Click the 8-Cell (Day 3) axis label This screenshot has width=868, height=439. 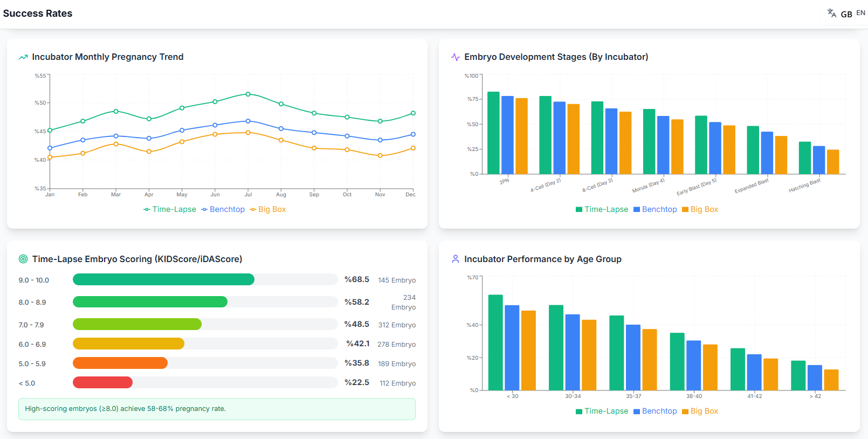597,185
